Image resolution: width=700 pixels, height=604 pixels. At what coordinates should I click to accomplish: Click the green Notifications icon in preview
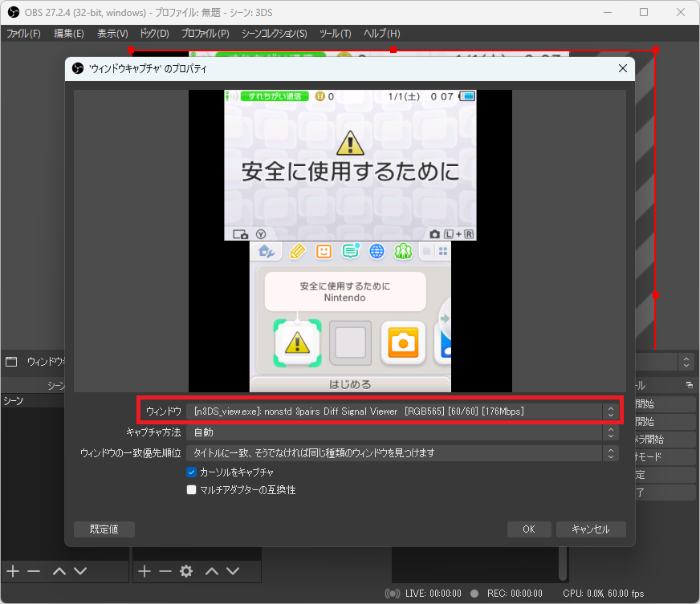pyautogui.click(x=351, y=251)
